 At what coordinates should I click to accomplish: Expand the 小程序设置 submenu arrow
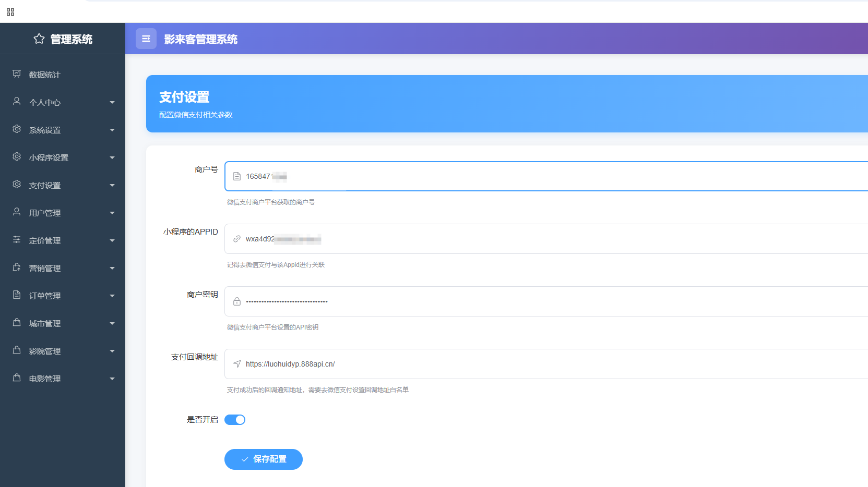pos(112,158)
